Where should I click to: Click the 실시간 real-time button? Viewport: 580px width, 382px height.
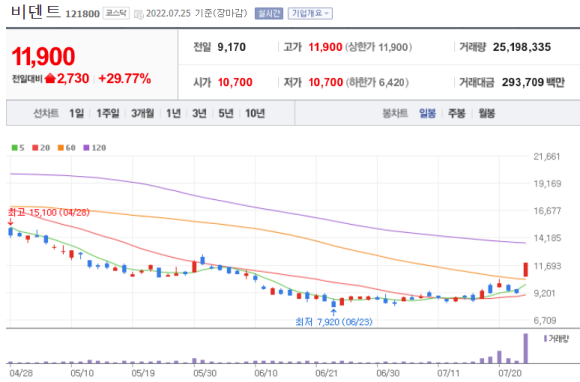(x=269, y=14)
